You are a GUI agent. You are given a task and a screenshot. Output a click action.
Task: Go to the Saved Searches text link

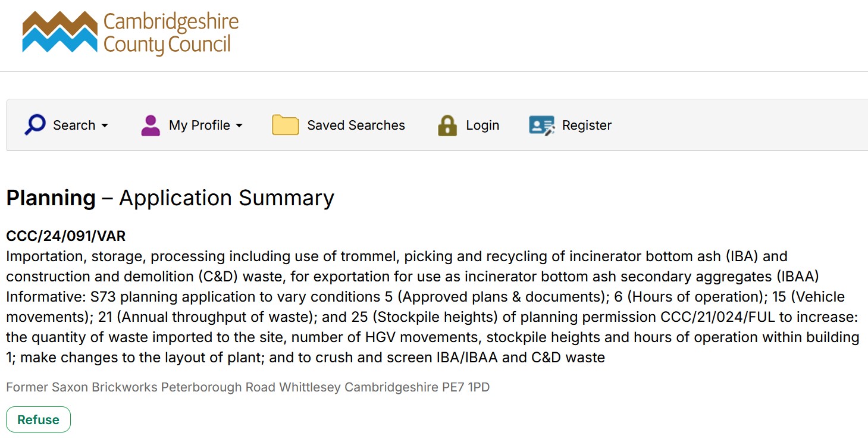(356, 126)
